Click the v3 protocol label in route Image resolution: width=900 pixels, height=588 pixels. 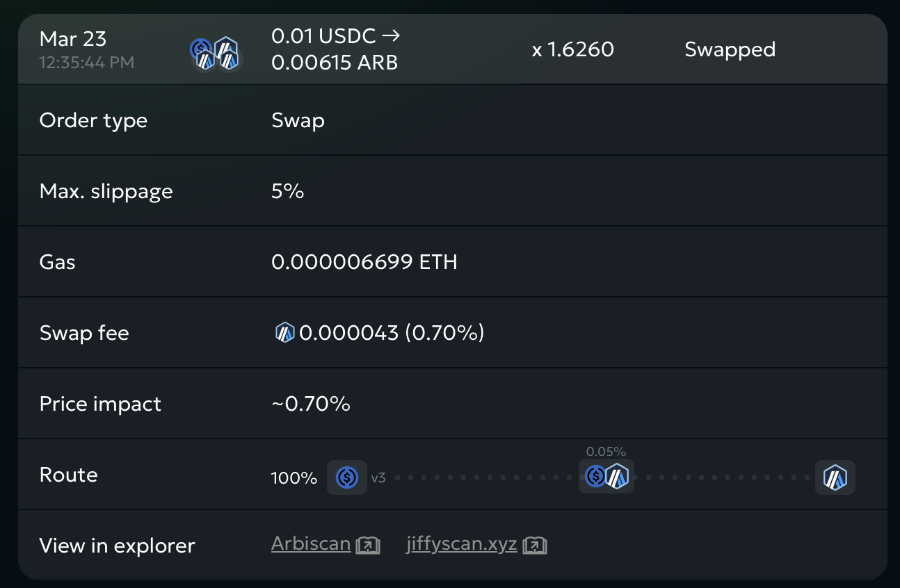(x=378, y=478)
